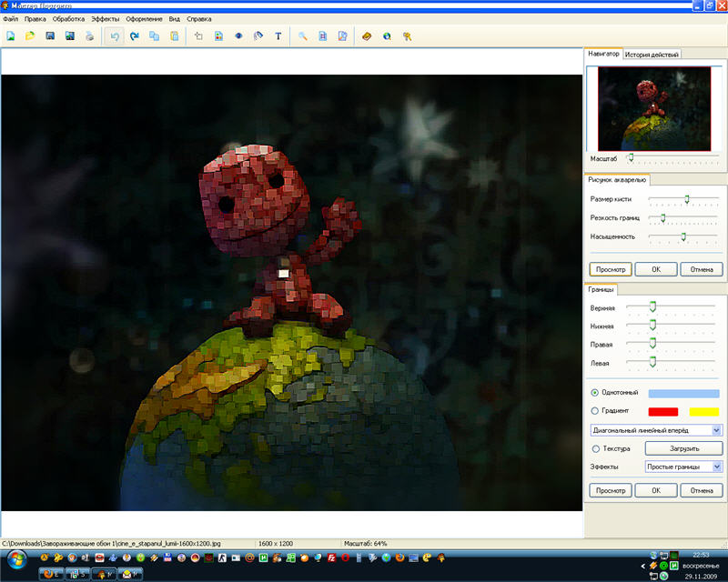Click the Open file folder icon
The height and width of the screenshot is (582, 728).
[x=30, y=36]
